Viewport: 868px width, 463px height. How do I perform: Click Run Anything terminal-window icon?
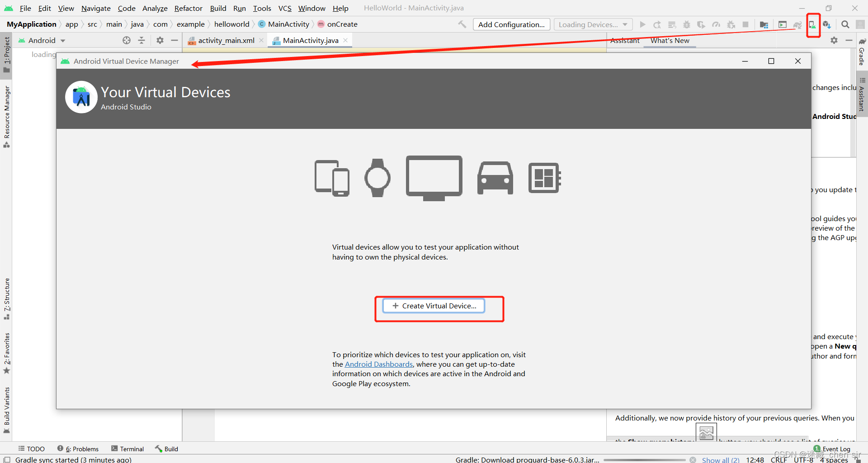(x=783, y=24)
